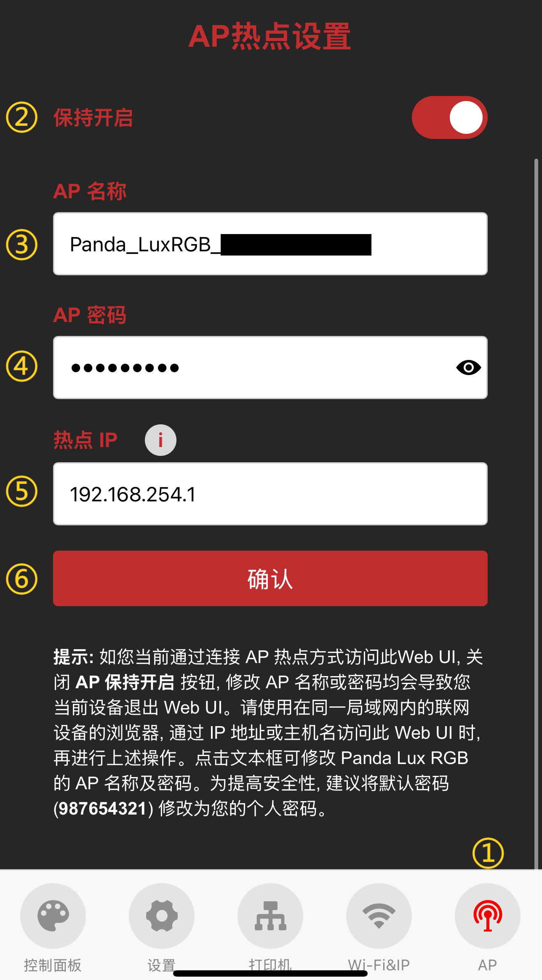Open the printer network icon
The width and height of the screenshot is (542, 980).
(270, 916)
